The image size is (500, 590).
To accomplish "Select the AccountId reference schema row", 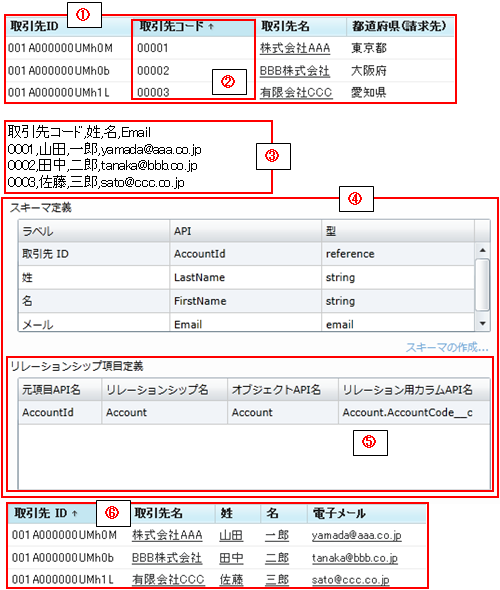I will (246, 254).
